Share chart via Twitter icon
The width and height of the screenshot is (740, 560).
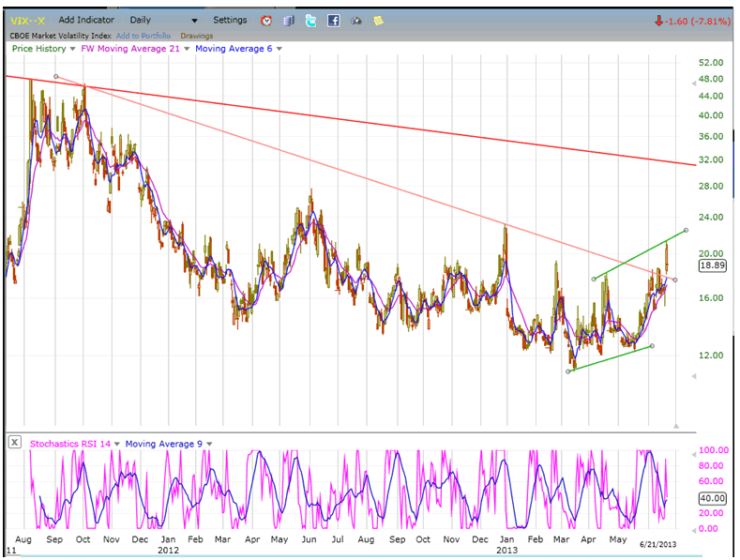tap(310, 20)
